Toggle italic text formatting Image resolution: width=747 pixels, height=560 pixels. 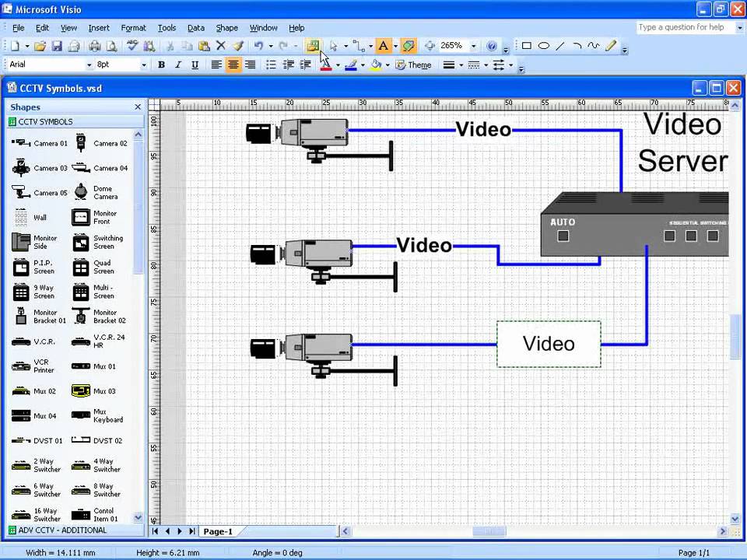(177, 65)
